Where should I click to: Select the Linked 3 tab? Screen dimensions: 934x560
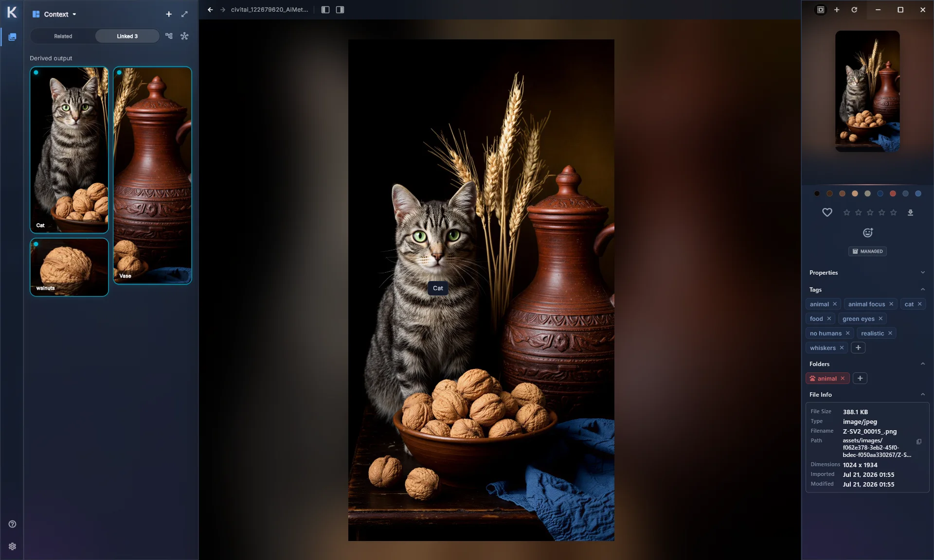click(x=127, y=36)
